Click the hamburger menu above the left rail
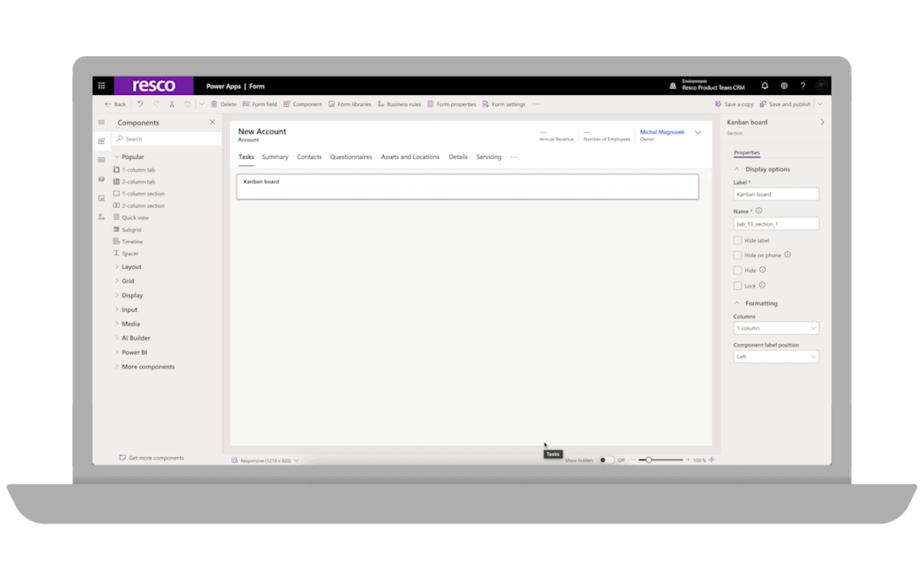 click(101, 123)
